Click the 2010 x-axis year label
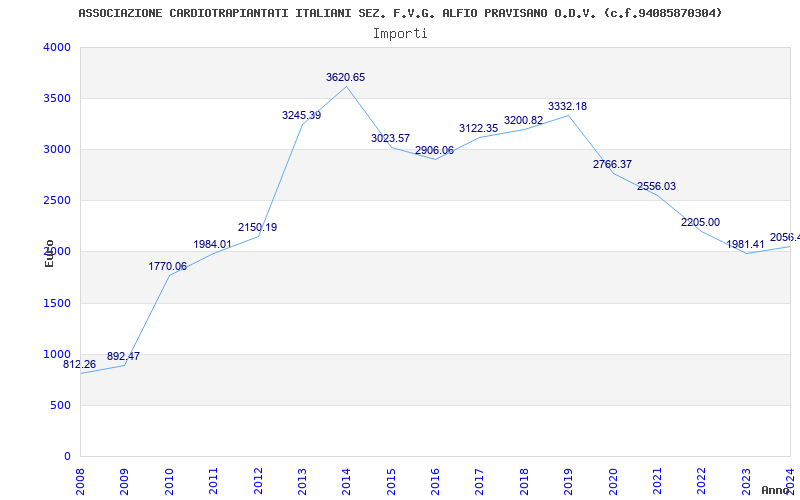 [x=169, y=481]
